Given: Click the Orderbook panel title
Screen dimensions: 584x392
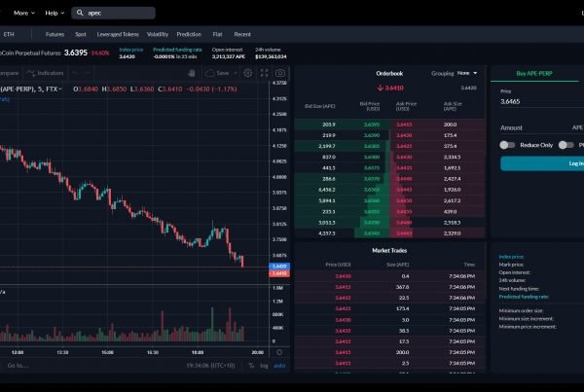Looking at the screenshot, I should pyautogui.click(x=389, y=73).
